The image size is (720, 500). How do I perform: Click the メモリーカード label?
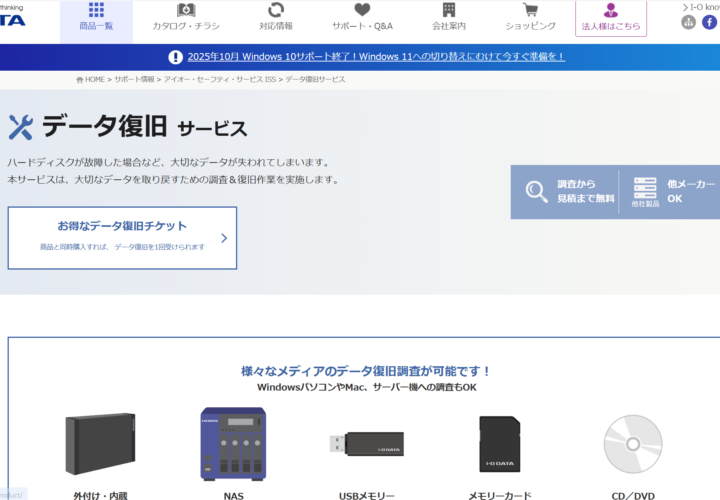500,495
